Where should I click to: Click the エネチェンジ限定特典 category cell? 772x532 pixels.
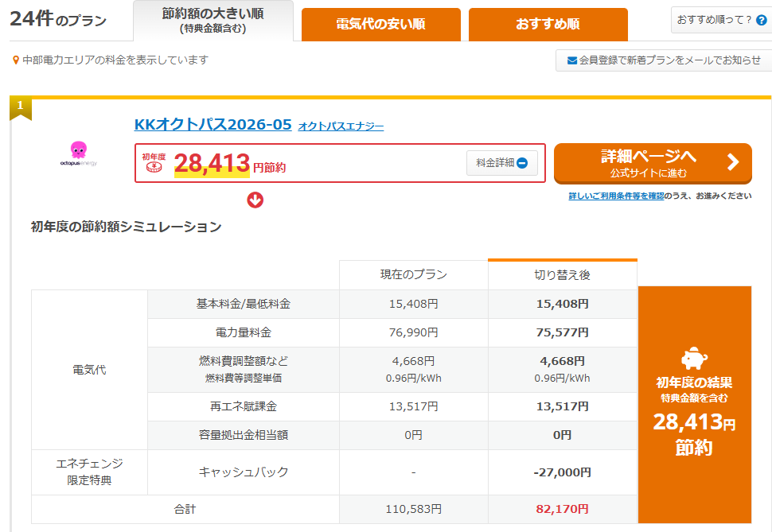[x=89, y=472]
